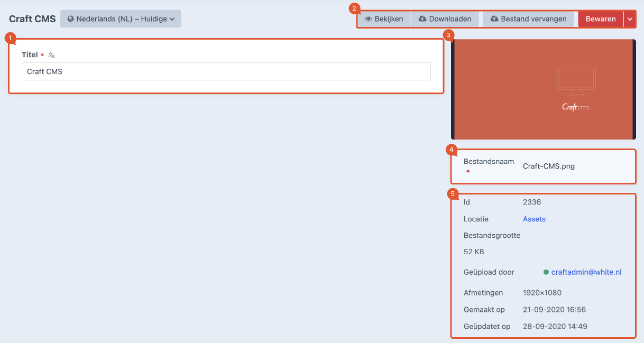Click the cloud download icon on Downloaden
This screenshot has width=644, height=343.
422,19
